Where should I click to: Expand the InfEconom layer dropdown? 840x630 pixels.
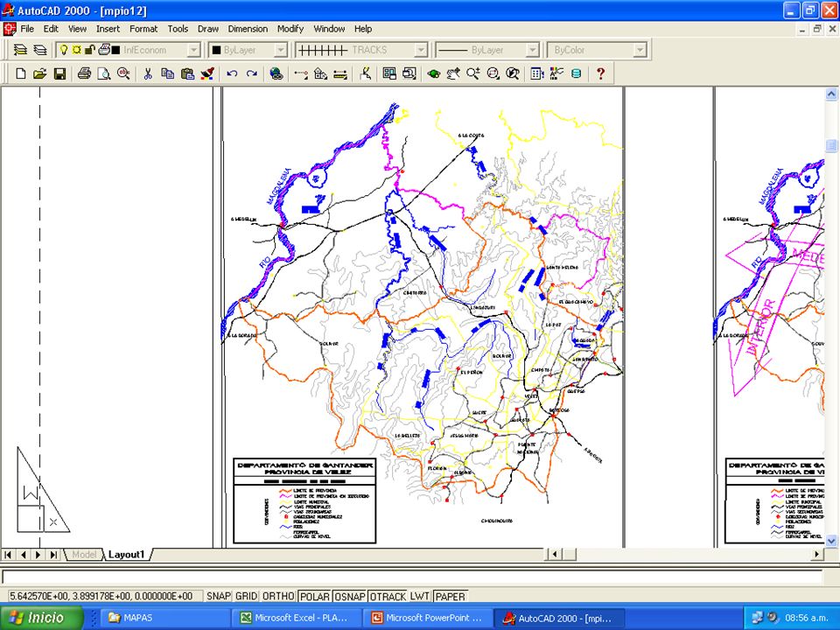pos(193,50)
